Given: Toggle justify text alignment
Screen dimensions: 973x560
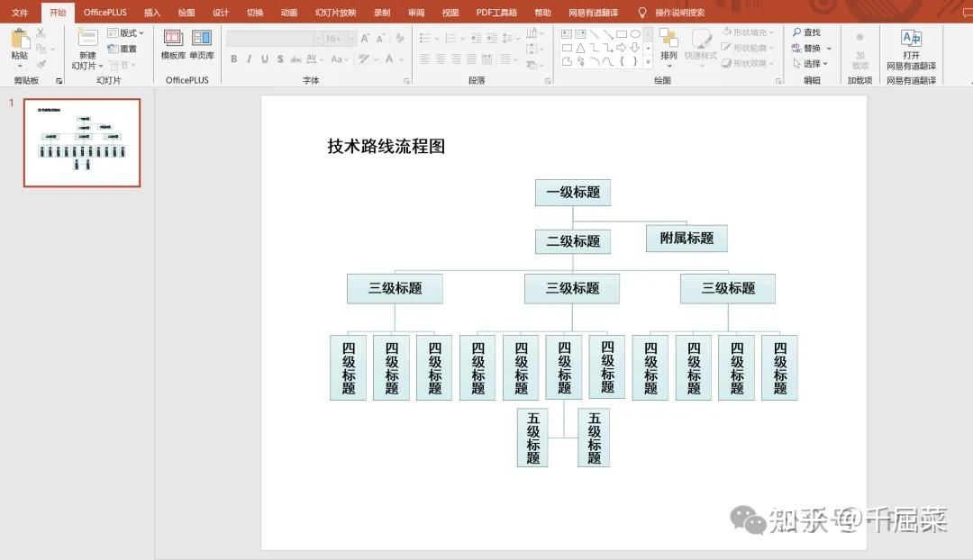Looking at the screenshot, I should pyautogui.click(x=471, y=59).
